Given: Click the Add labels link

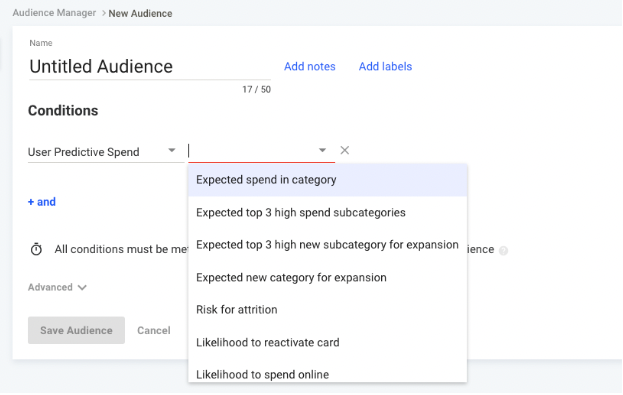Looking at the screenshot, I should [385, 66].
